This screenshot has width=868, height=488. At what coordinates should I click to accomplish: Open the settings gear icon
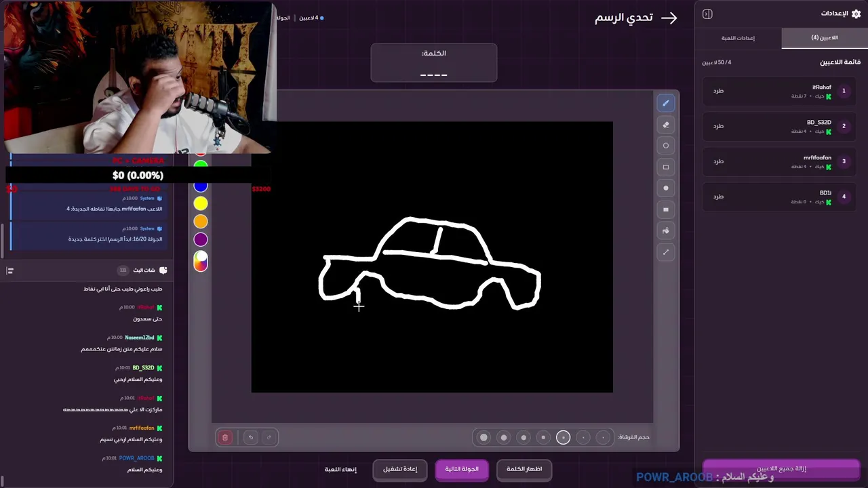(x=856, y=14)
